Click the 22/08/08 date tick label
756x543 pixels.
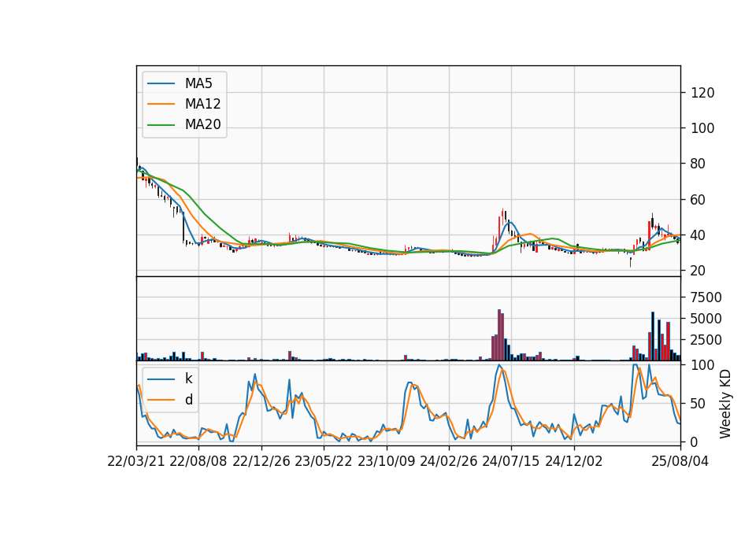click(198, 461)
